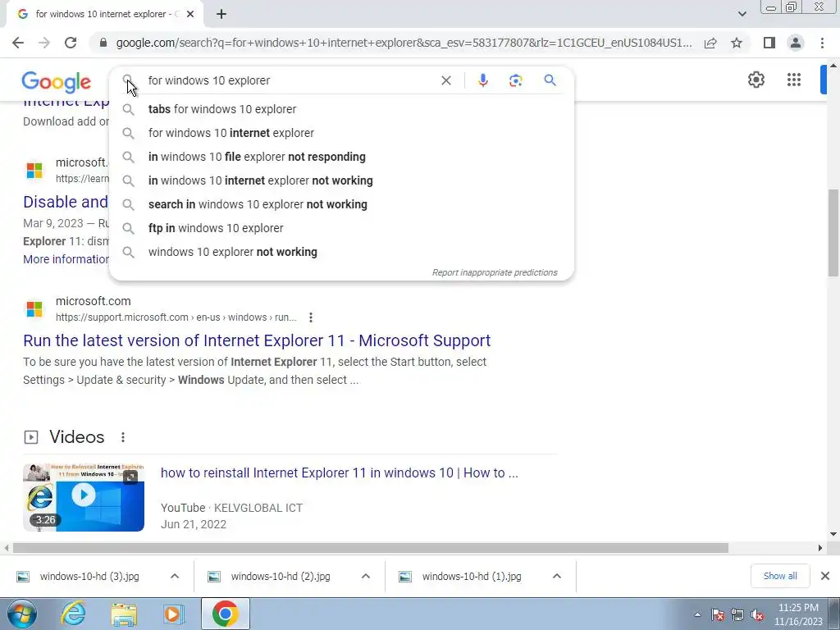Choose 'in windows 10 file explorer not responding'
This screenshot has height=630, width=840.
coord(341,157)
